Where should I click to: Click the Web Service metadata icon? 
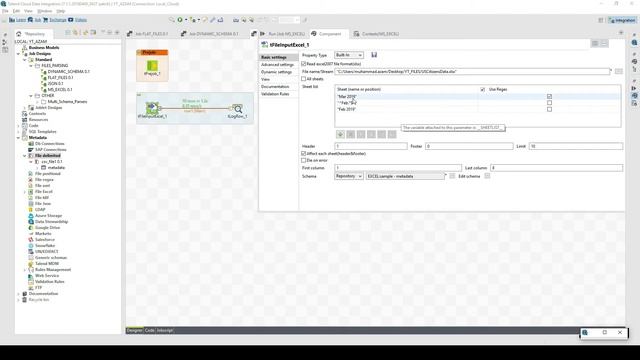click(31, 276)
